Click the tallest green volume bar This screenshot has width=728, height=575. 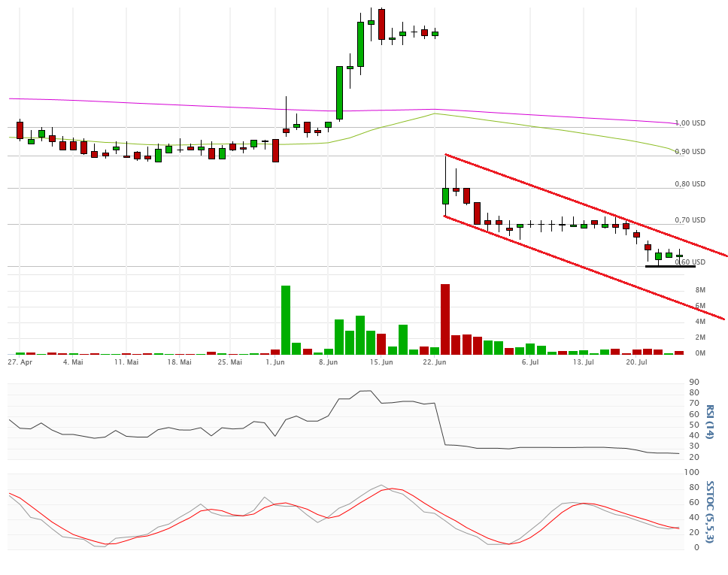pos(285,319)
